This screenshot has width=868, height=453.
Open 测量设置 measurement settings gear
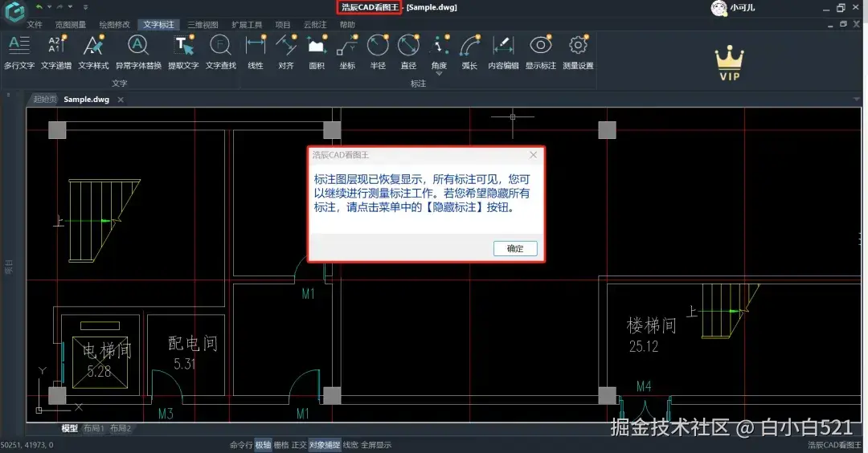[578, 52]
